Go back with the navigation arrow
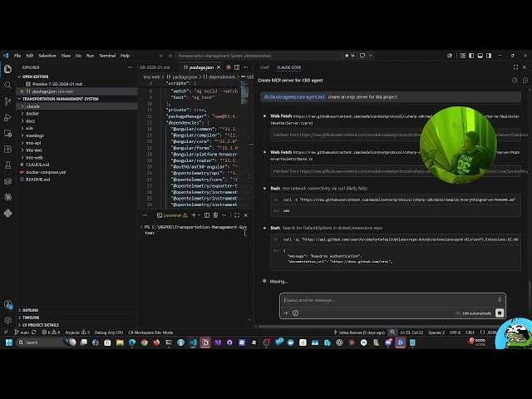532x399 pixels. pos(161,56)
